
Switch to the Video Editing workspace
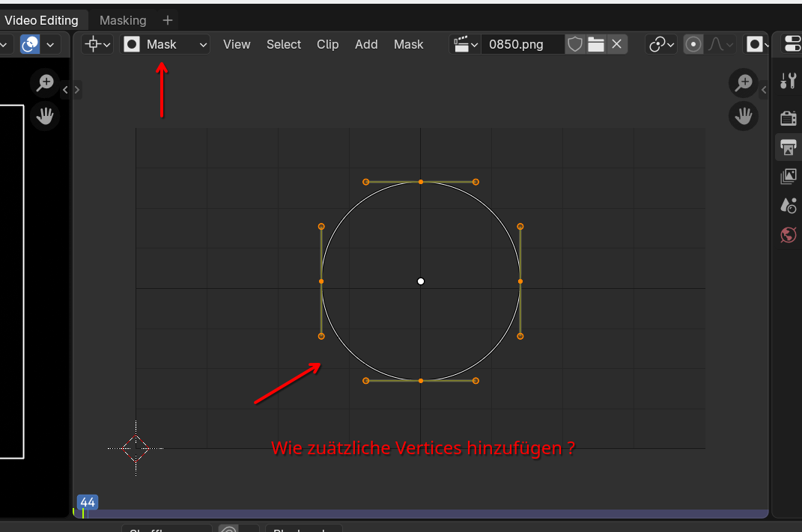[x=41, y=20]
